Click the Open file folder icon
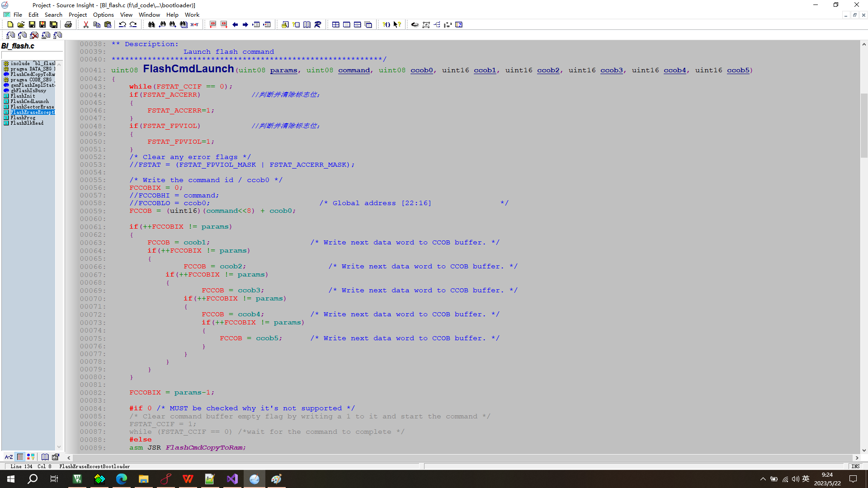 (21, 25)
